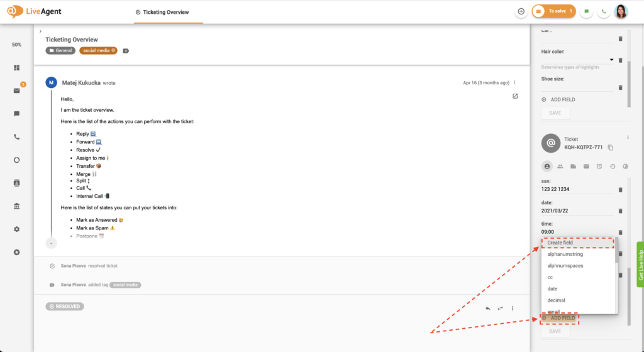This screenshot has width=644, height=352.
Task: Open the Tickets envelope icon in sidebar
Action: tap(17, 91)
